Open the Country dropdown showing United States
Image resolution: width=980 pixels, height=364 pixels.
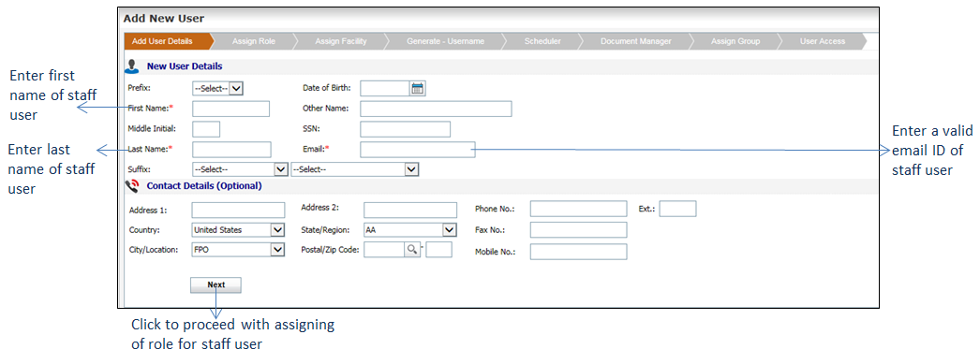pyautogui.click(x=238, y=230)
